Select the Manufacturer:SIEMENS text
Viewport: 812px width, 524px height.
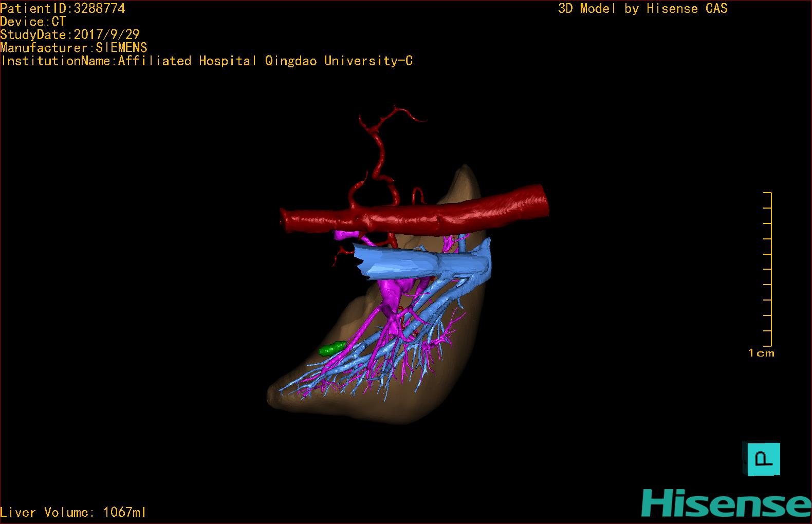(74, 48)
